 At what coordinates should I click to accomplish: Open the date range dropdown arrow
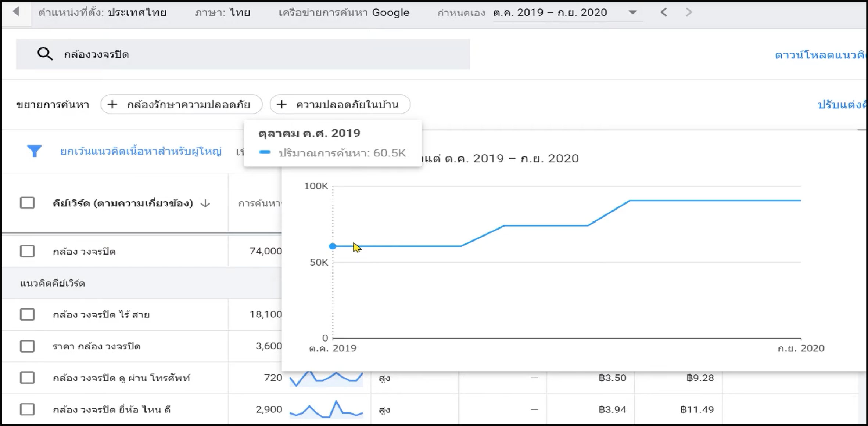point(632,12)
